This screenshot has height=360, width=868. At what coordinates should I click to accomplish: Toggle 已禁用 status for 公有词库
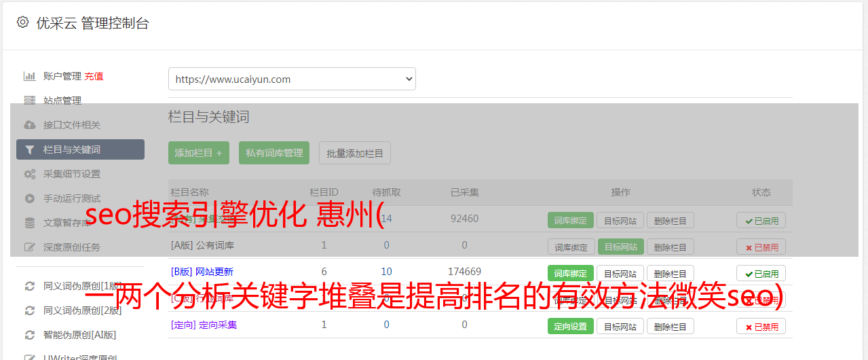[761, 247]
